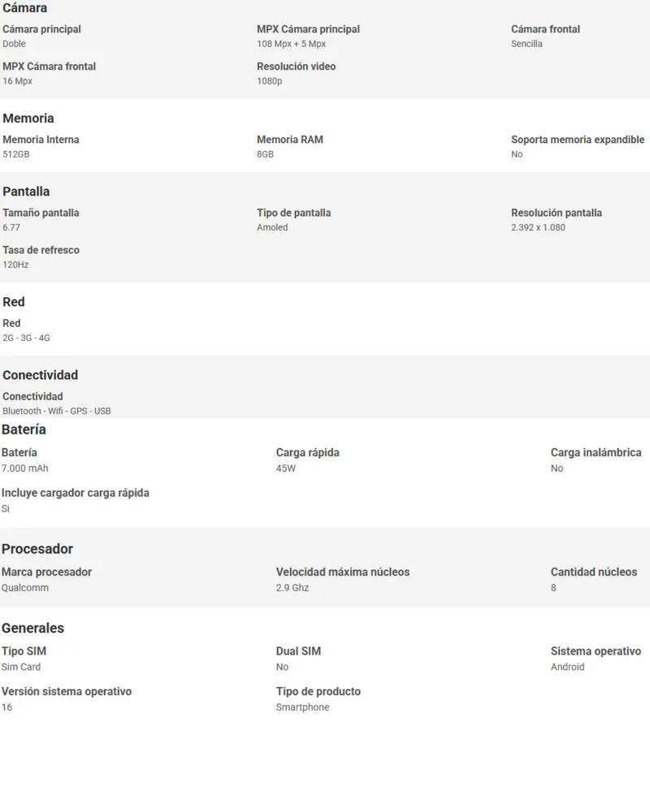The image size is (650, 812).
Task: Click the Soporta memoria expandible label
Action: point(578,140)
